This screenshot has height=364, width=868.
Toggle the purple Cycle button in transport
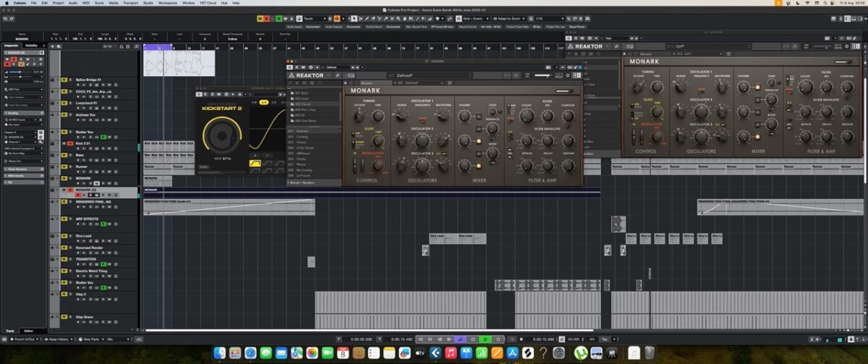459,339
